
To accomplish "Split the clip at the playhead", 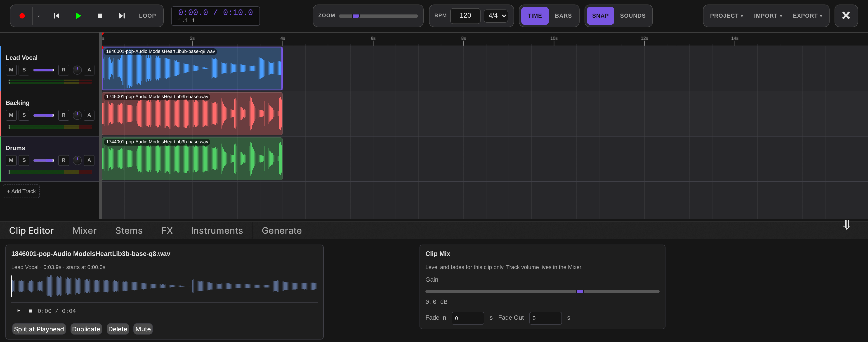I will [39, 329].
